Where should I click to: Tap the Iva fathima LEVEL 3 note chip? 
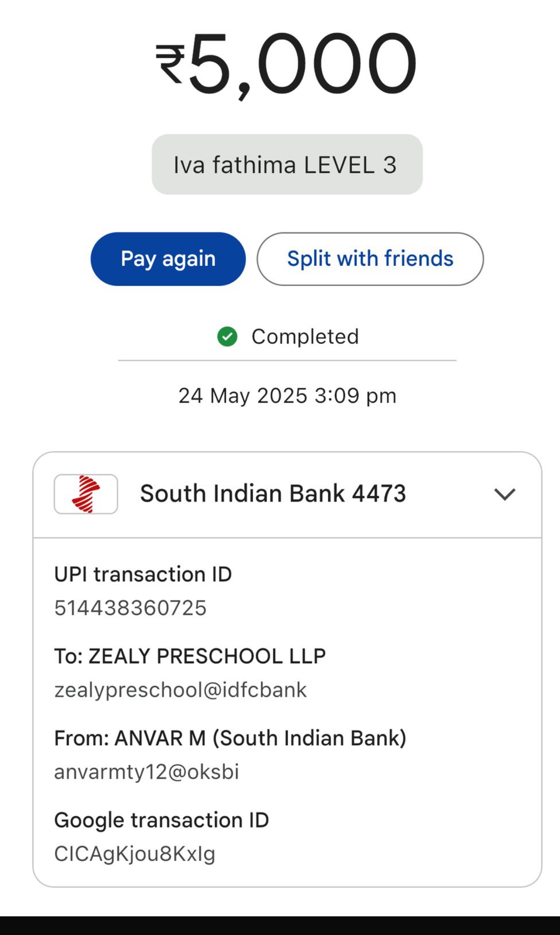pyautogui.click(x=287, y=165)
